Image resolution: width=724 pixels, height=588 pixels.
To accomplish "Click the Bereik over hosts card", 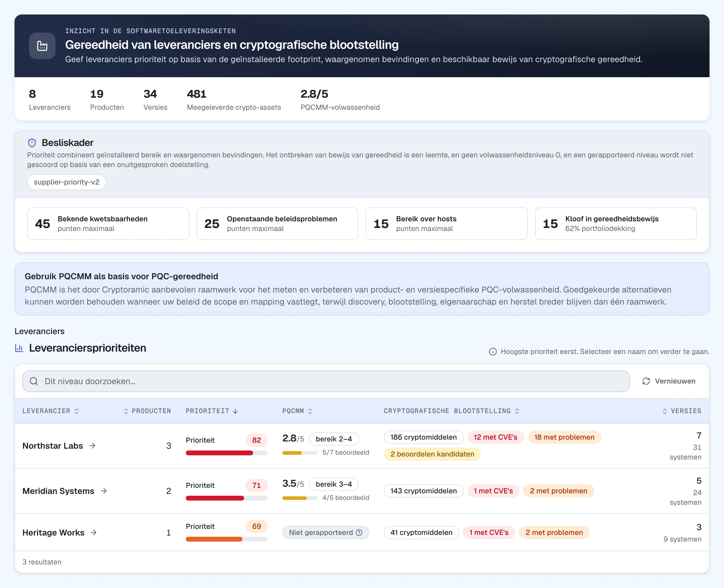I will coord(446,223).
